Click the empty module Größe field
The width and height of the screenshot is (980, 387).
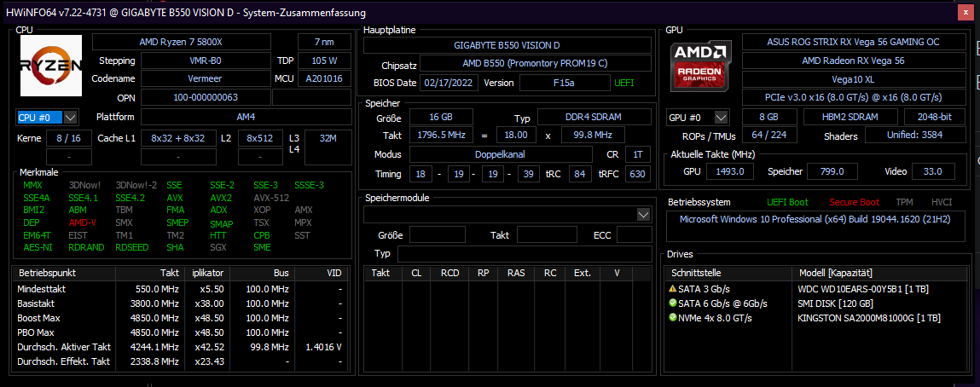pyautogui.click(x=438, y=234)
